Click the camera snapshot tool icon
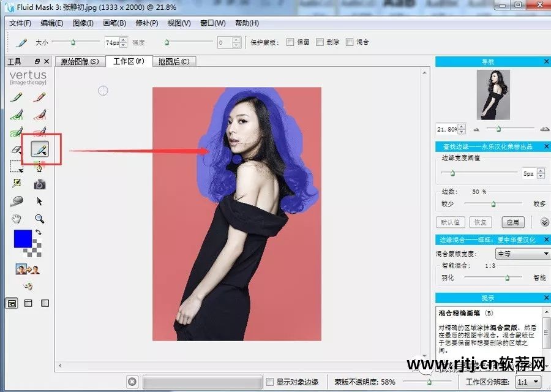 (x=39, y=184)
